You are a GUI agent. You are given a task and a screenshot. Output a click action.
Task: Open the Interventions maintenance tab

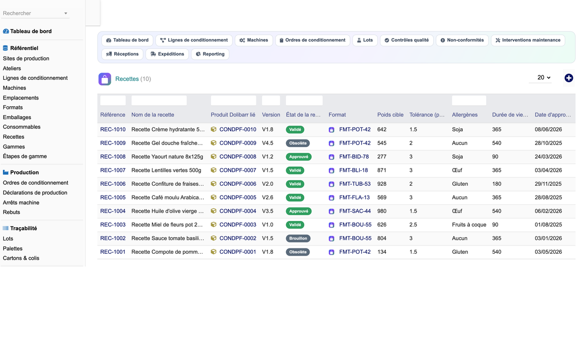[528, 40]
